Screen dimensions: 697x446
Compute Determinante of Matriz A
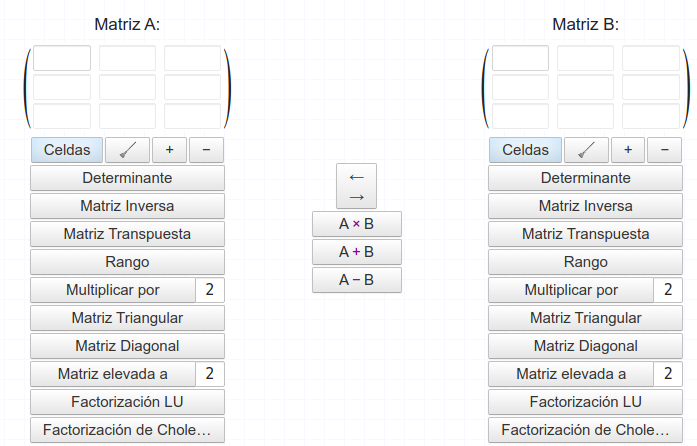tap(127, 178)
